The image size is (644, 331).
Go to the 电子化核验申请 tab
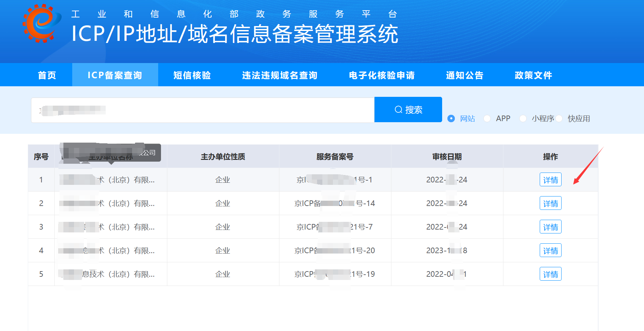click(382, 75)
